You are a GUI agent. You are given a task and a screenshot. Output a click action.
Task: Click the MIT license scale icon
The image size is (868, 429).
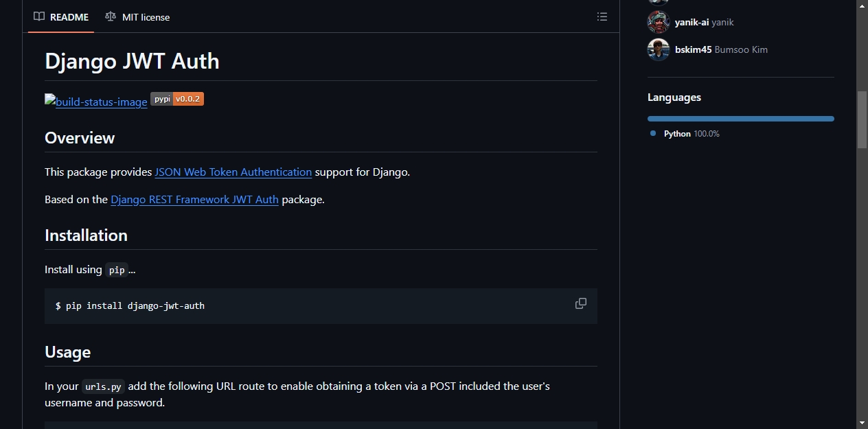pos(111,16)
